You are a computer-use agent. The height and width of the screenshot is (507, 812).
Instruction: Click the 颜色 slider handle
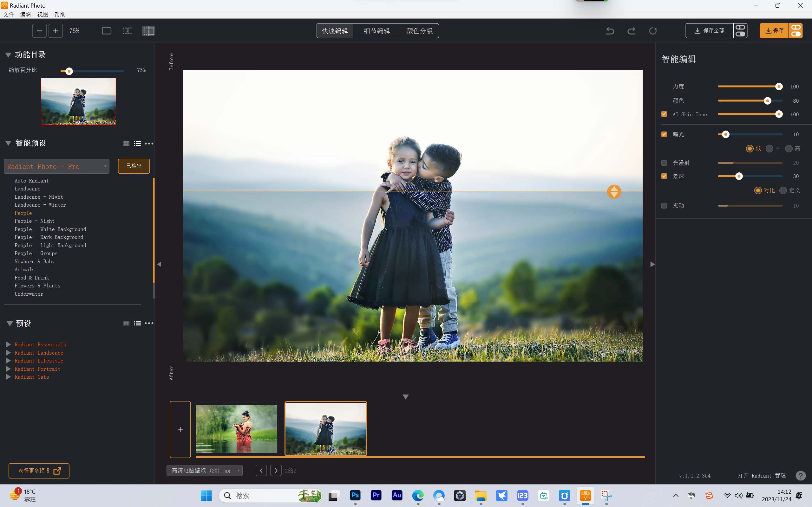coord(767,101)
